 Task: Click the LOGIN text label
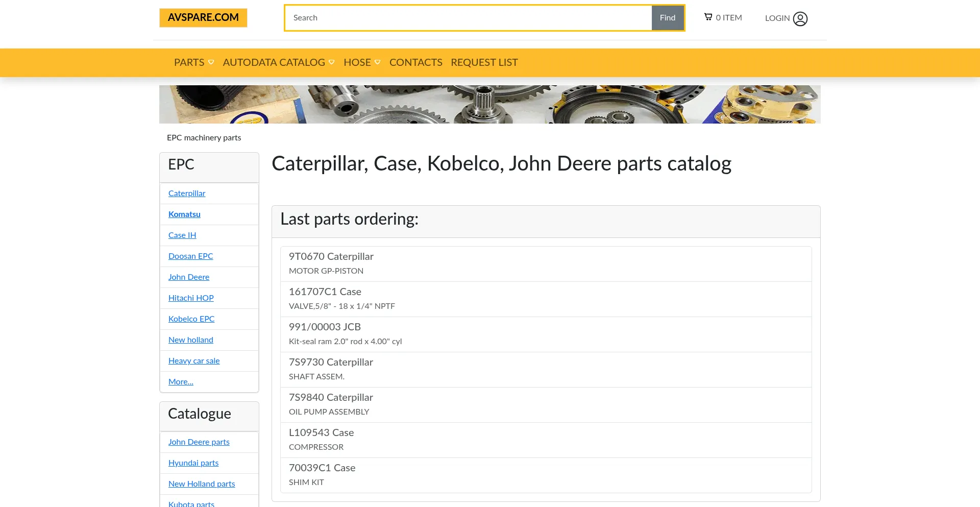click(x=777, y=18)
